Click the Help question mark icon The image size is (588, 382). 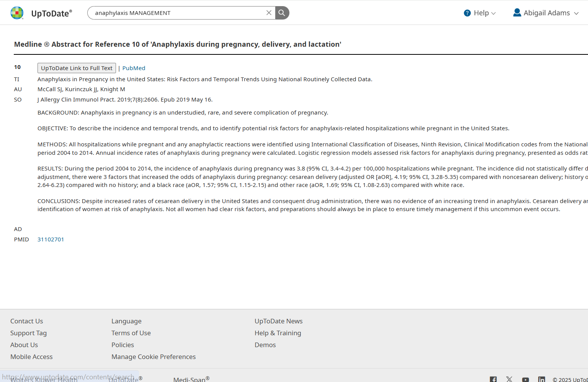[467, 13]
